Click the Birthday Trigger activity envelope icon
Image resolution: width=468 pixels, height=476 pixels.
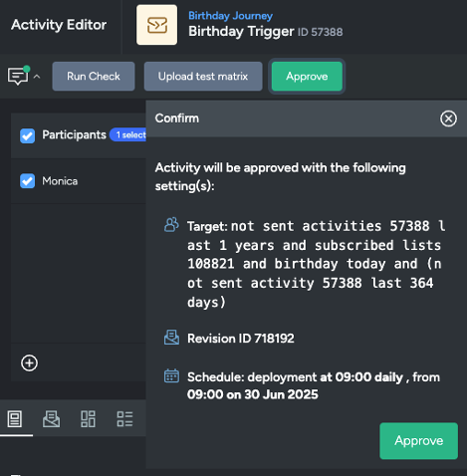156,25
